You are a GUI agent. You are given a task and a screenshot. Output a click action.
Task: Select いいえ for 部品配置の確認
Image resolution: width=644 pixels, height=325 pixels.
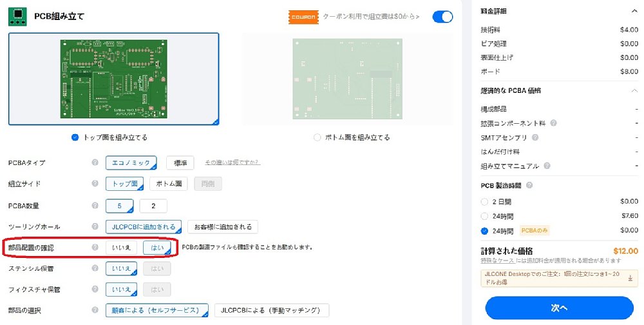pyautogui.click(x=121, y=248)
